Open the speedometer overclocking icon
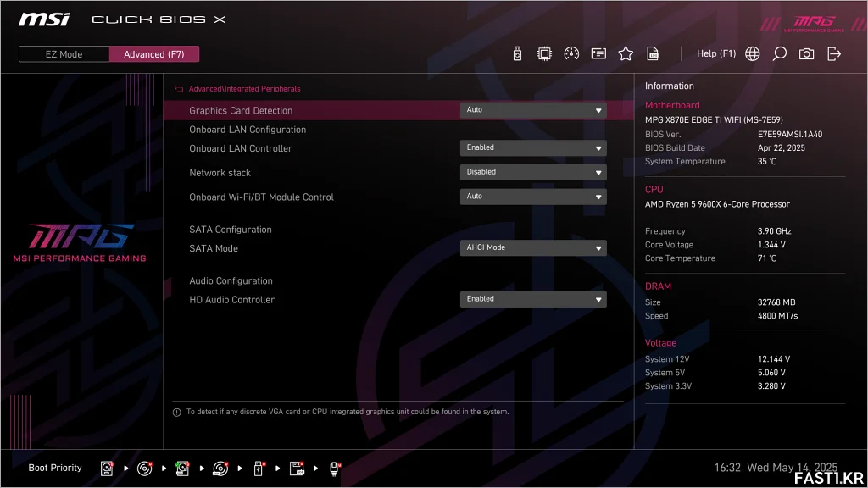Screen dimensions: 868x488 coord(571,53)
